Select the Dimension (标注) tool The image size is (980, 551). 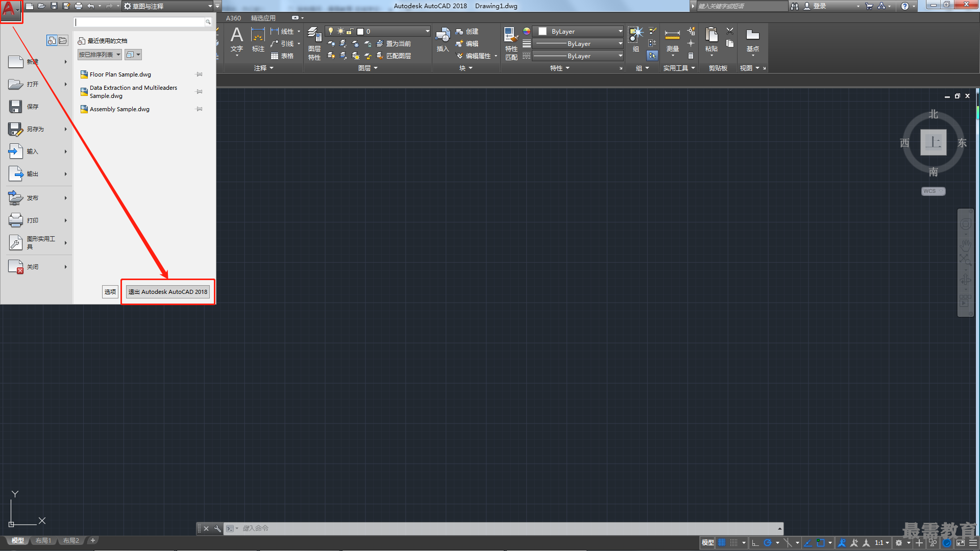click(x=258, y=40)
